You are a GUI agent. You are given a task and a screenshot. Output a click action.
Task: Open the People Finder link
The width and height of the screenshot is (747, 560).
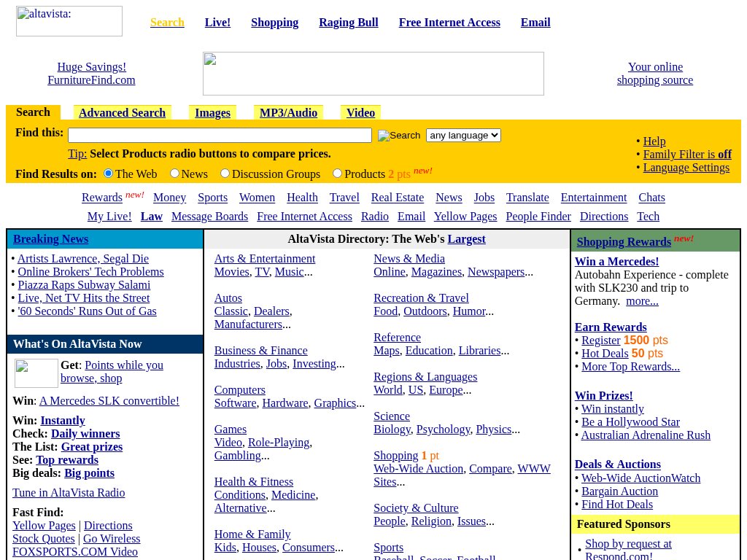(x=538, y=217)
